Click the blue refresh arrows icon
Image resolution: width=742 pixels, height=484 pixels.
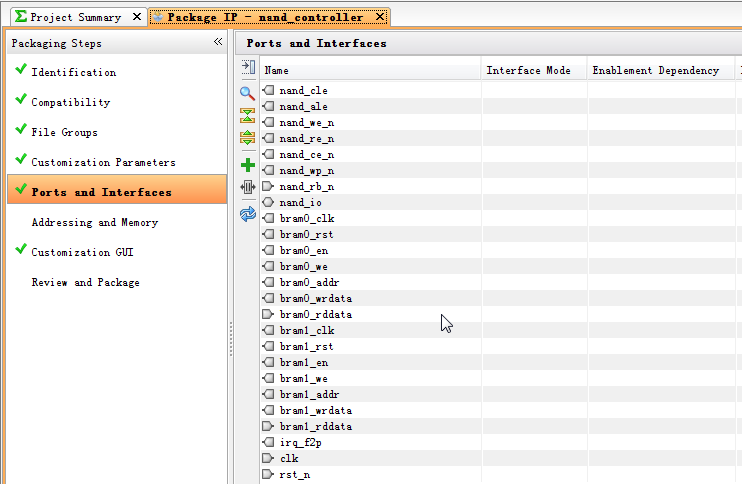click(247, 214)
